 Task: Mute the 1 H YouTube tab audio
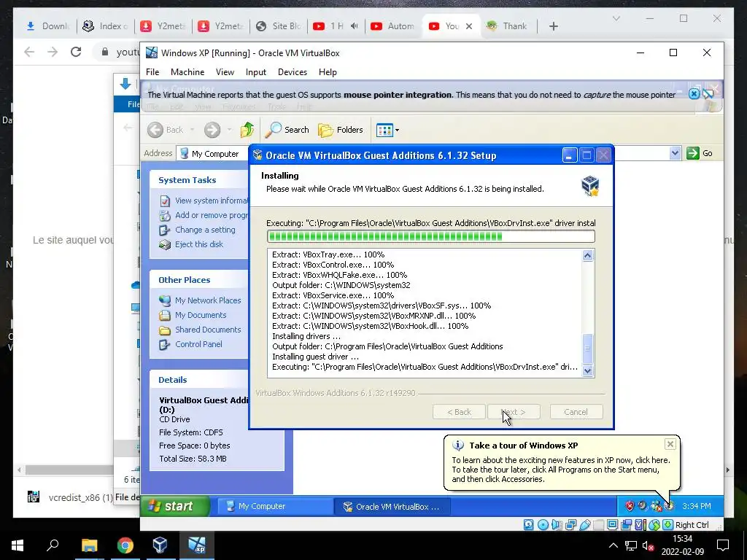(x=354, y=26)
